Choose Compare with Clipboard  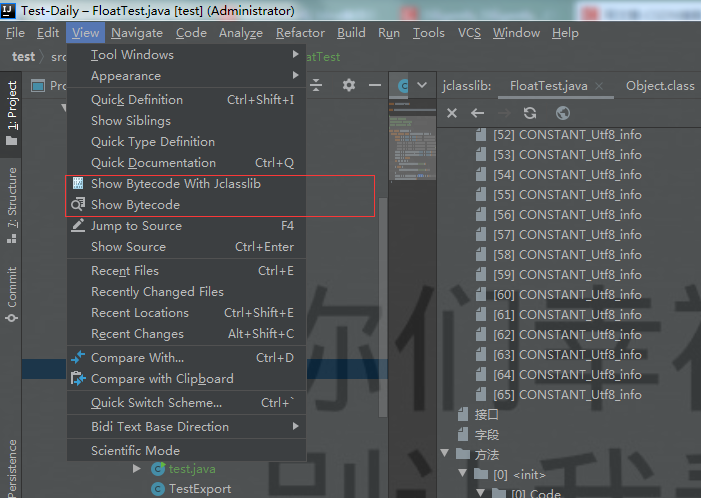point(186,379)
